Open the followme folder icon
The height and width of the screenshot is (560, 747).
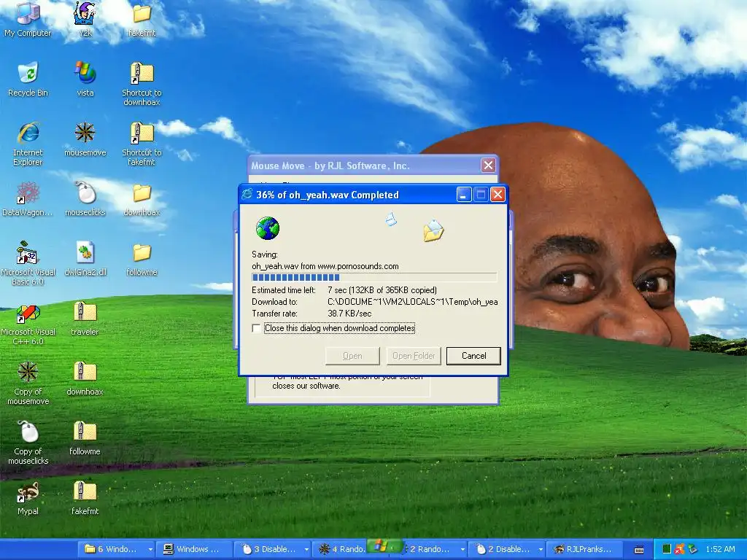142,259
